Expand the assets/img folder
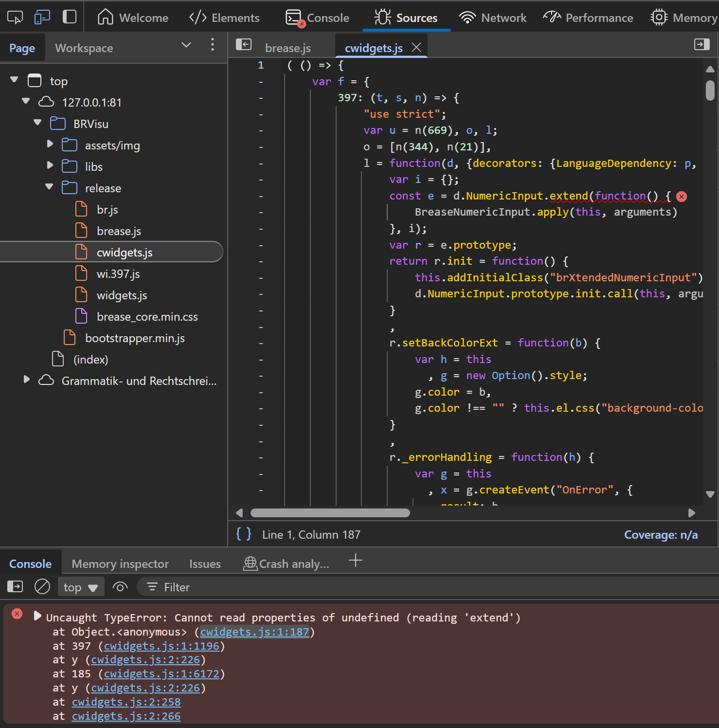719x728 pixels. 50,145
